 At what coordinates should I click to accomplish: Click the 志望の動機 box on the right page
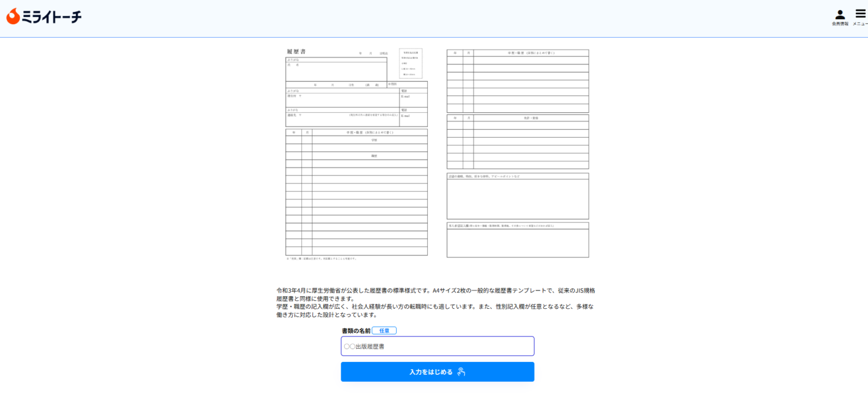518,199
